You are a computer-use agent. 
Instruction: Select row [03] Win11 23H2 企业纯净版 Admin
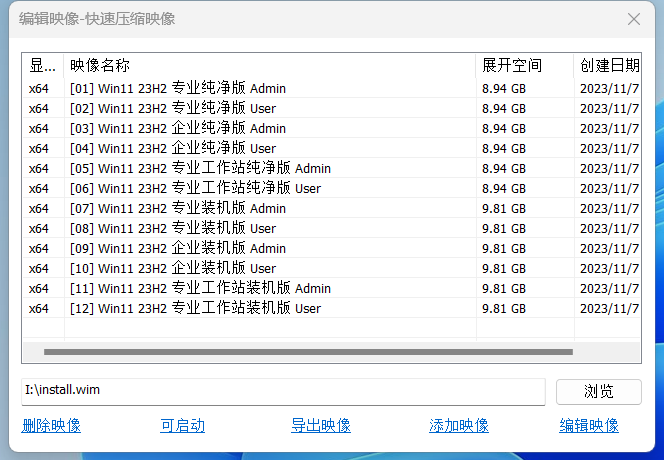pyautogui.click(x=332, y=128)
